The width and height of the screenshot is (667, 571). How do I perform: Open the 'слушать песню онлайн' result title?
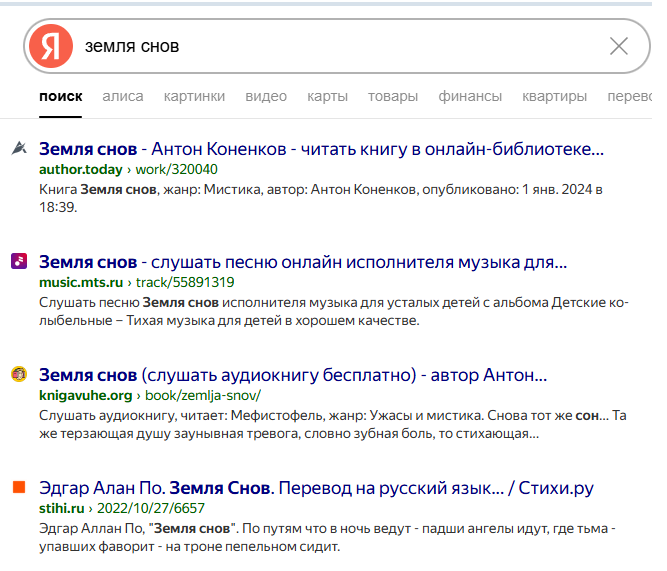coord(303,262)
